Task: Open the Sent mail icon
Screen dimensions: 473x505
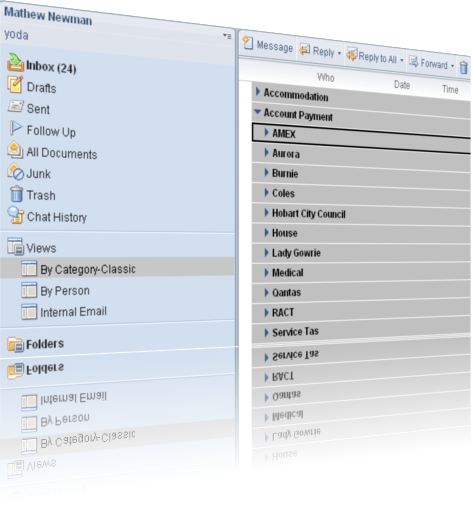Action: pyautogui.click(x=16, y=106)
